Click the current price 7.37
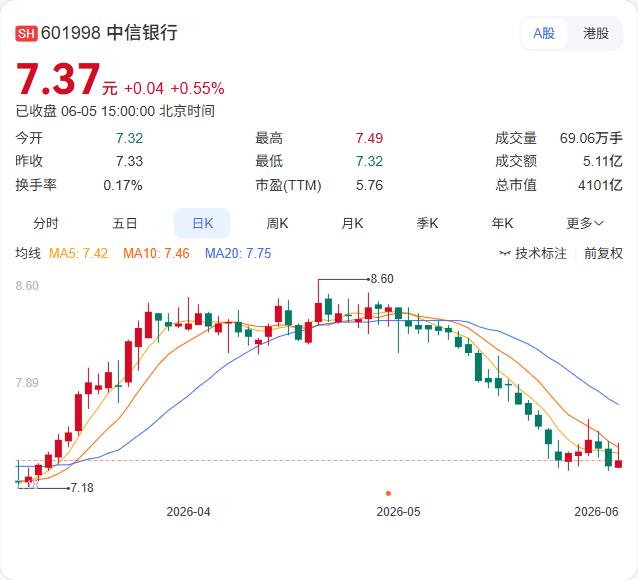 (58, 79)
